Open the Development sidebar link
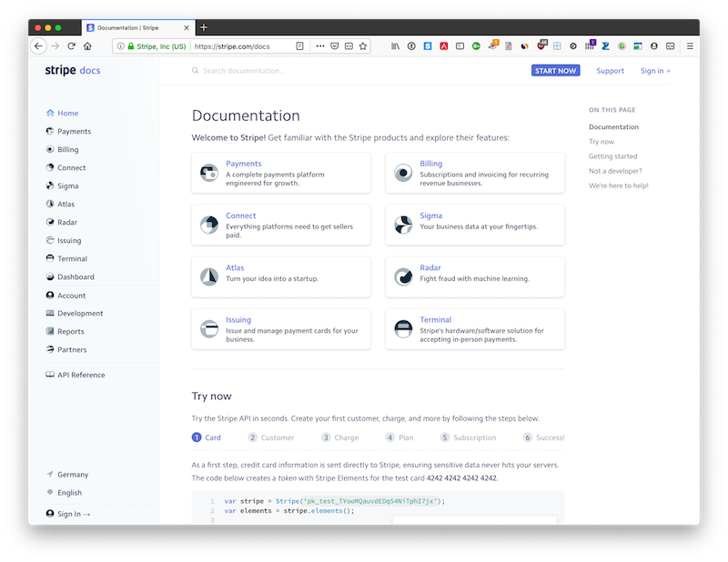Viewport: 728px width, 562px height. (x=80, y=313)
